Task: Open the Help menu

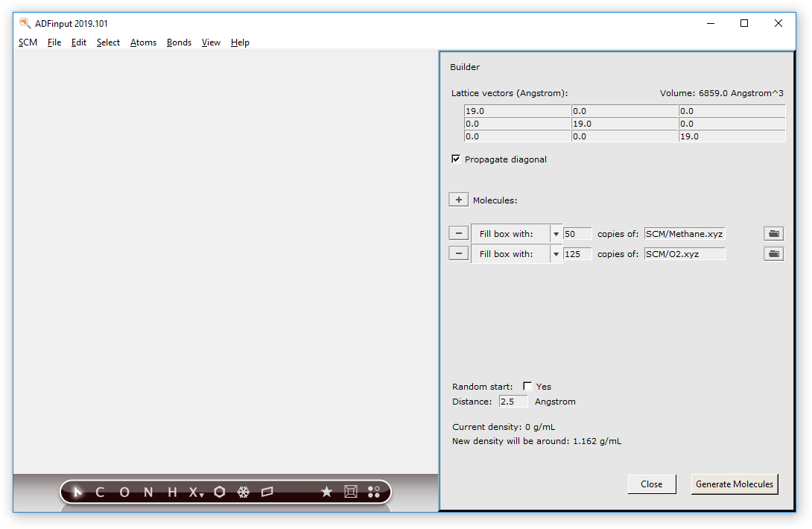Action: click(x=241, y=42)
